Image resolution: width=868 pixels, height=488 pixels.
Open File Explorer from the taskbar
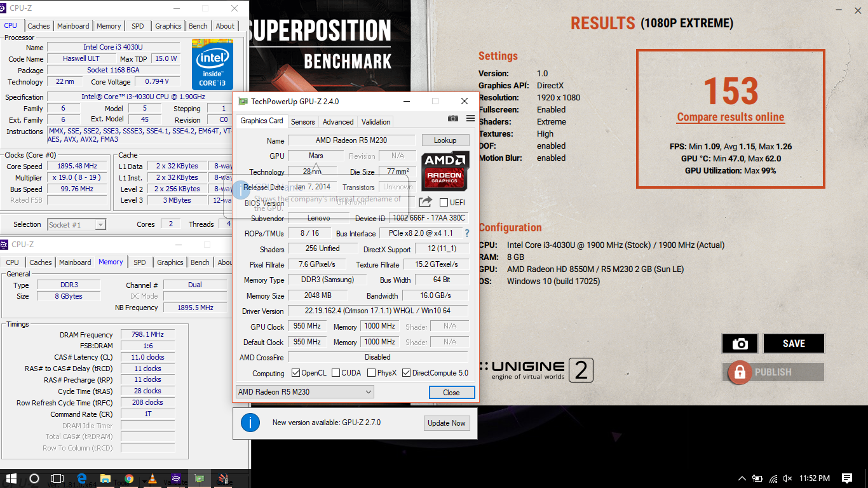105,478
